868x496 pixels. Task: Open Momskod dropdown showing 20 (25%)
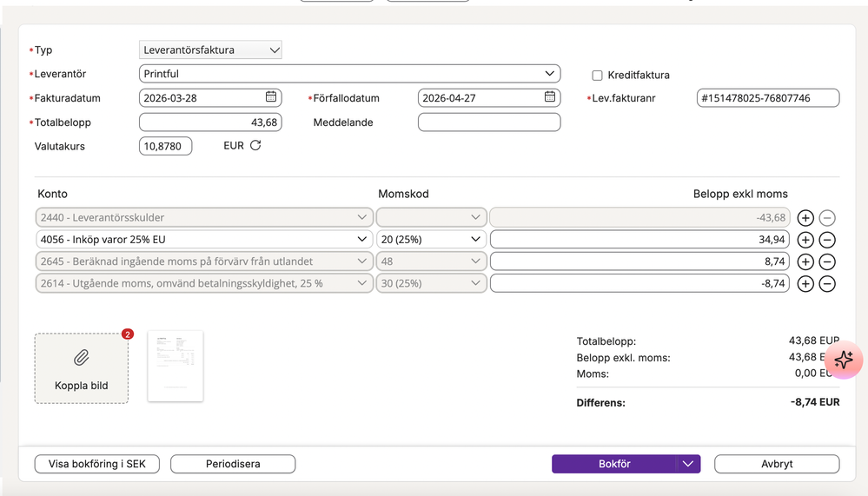pos(431,240)
